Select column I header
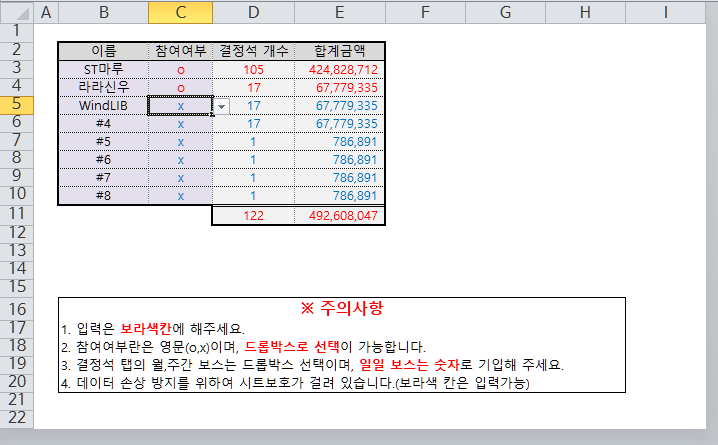 tap(665, 13)
